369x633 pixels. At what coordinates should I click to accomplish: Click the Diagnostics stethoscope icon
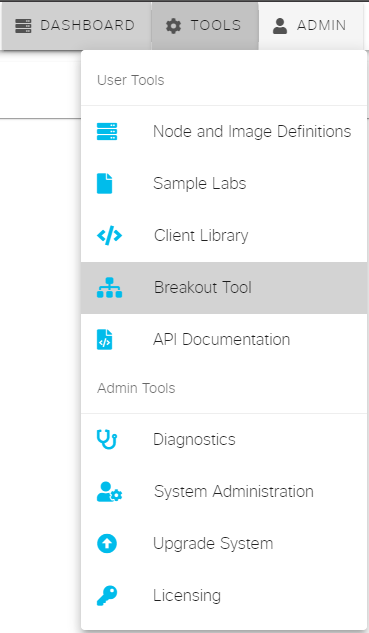[x=107, y=440]
